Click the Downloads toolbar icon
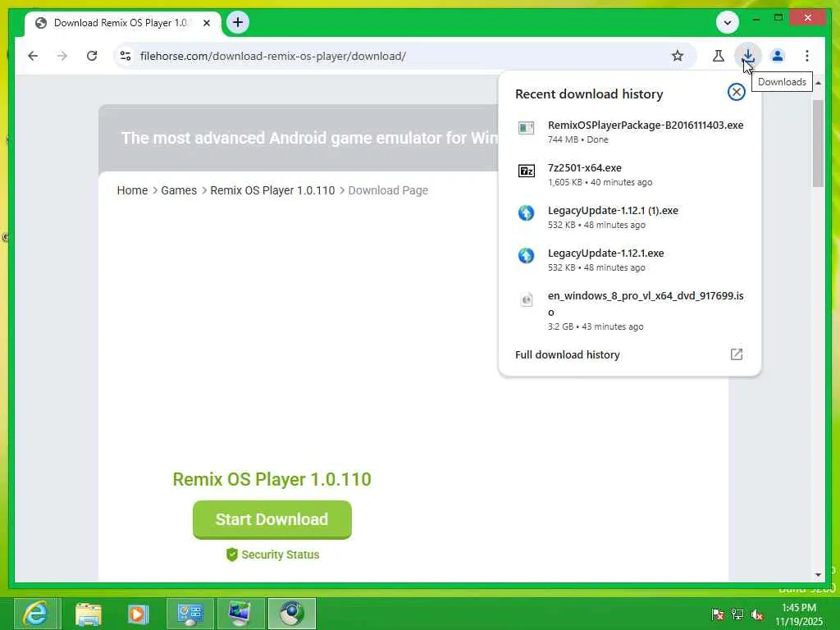 point(748,56)
